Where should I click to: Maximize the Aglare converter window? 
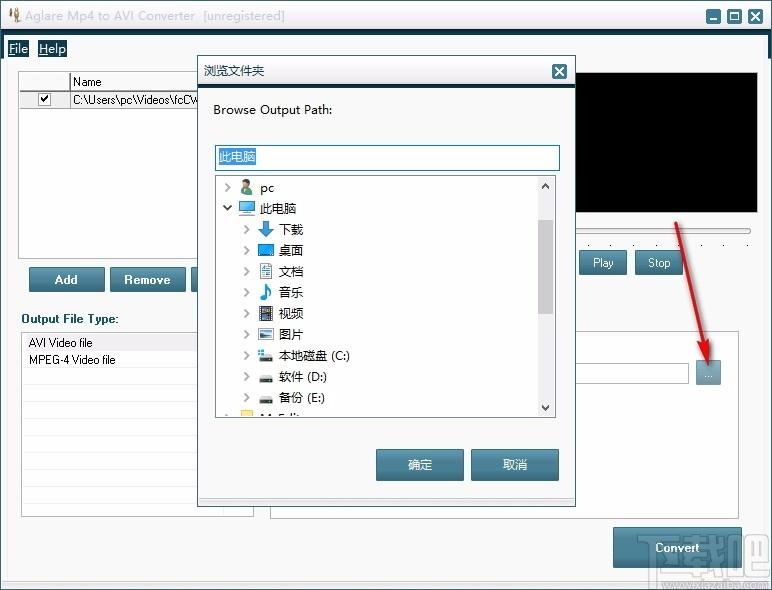(734, 16)
